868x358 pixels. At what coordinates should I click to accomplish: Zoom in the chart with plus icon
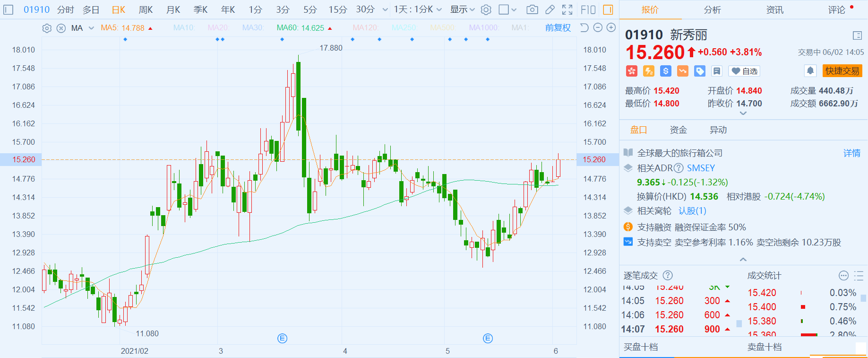click(x=611, y=27)
